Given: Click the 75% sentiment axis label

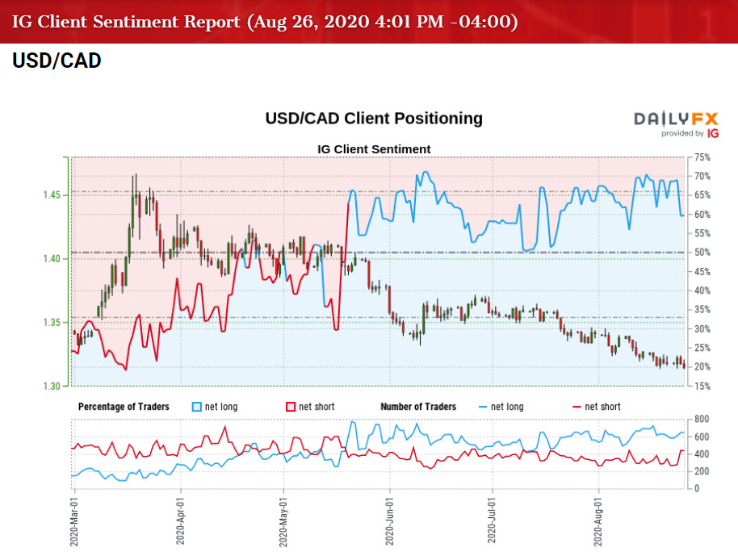Looking at the screenshot, I should coord(702,157).
